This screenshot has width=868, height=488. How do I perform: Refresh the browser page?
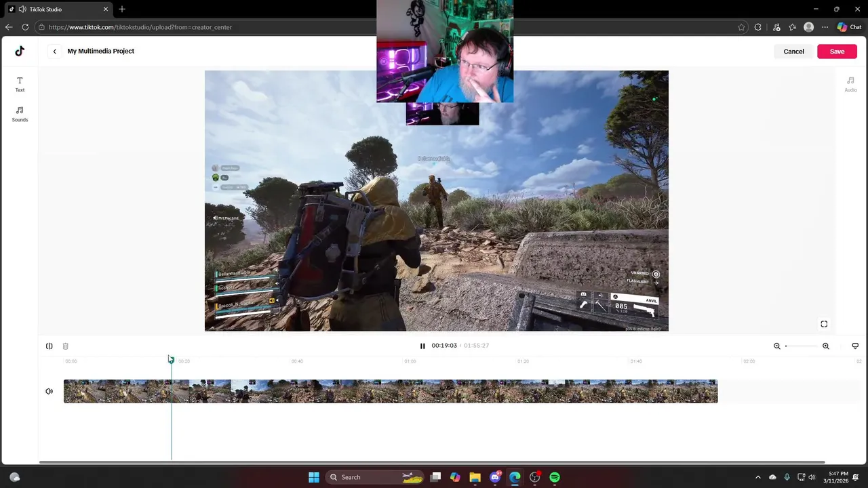(25, 27)
